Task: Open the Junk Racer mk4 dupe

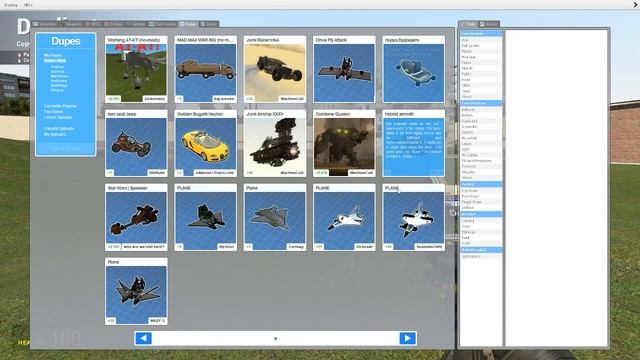Action: click(275, 69)
